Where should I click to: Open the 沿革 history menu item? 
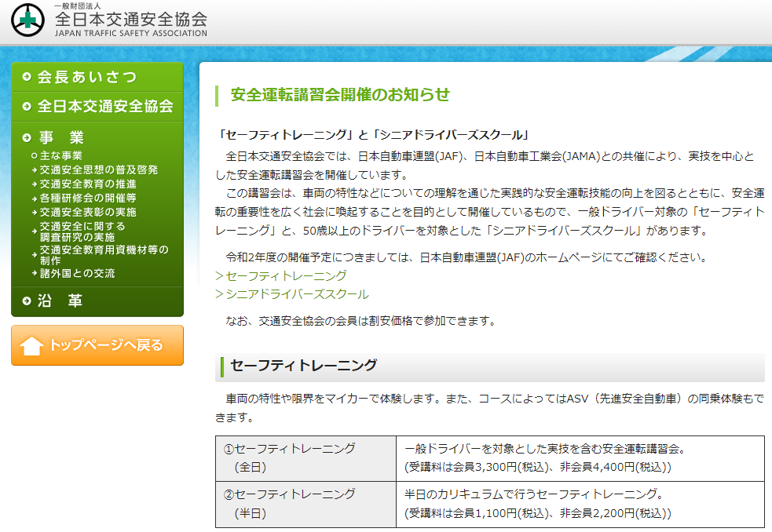click(60, 301)
